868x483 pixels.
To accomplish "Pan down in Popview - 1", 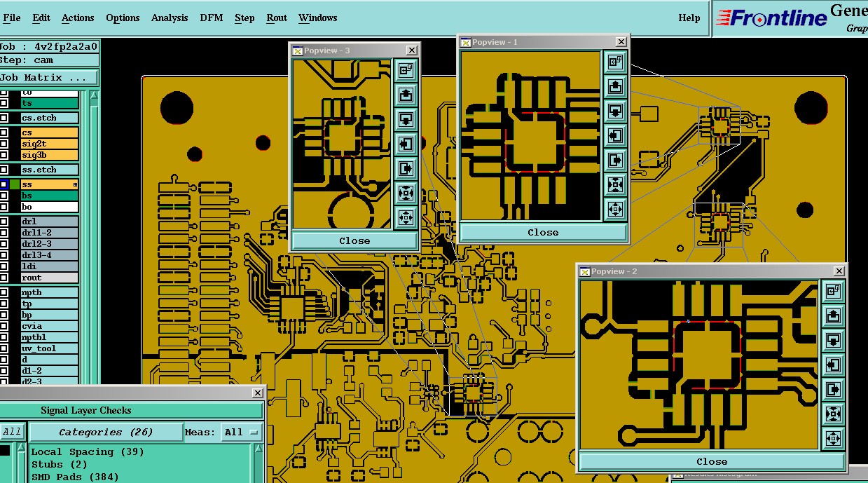I will point(615,111).
